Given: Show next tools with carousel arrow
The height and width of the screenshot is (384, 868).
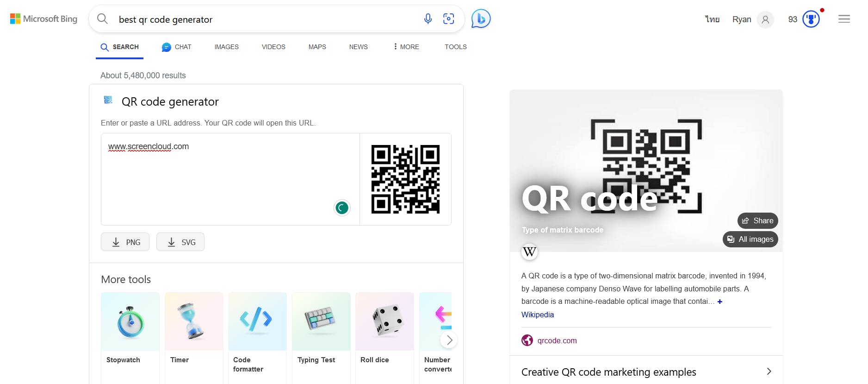Looking at the screenshot, I should (449, 340).
